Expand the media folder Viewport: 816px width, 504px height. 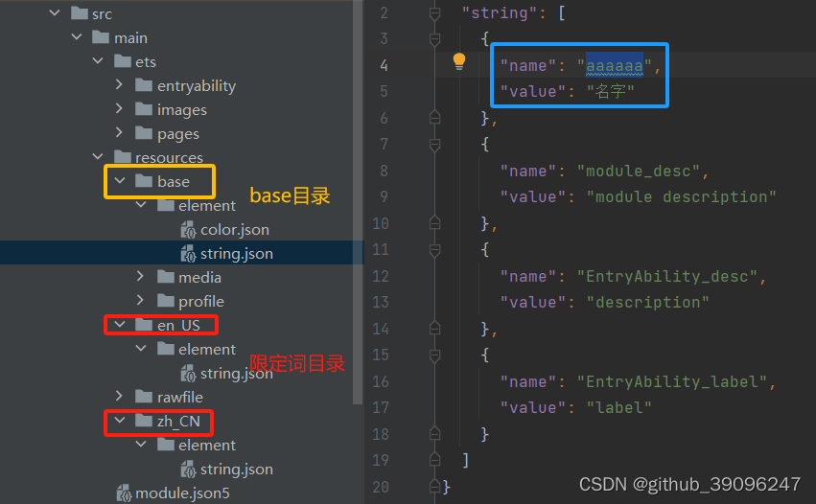click(140, 276)
